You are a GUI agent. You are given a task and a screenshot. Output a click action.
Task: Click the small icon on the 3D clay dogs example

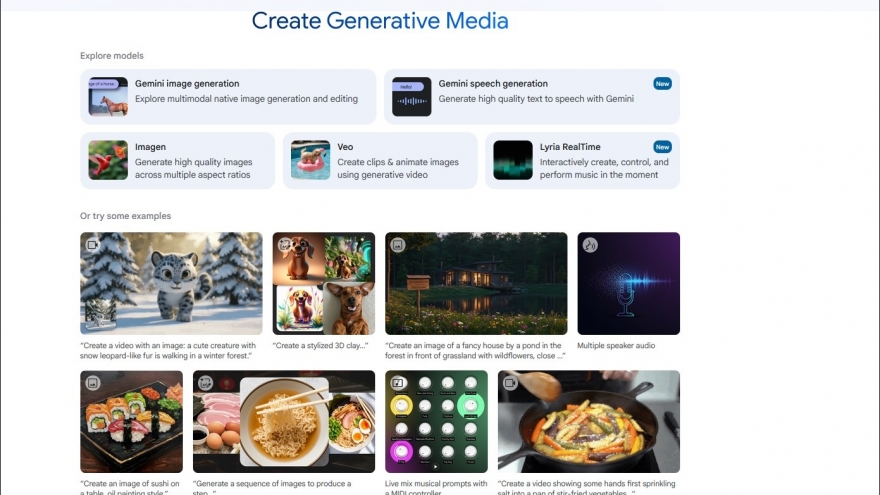click(x=285, y=245)
